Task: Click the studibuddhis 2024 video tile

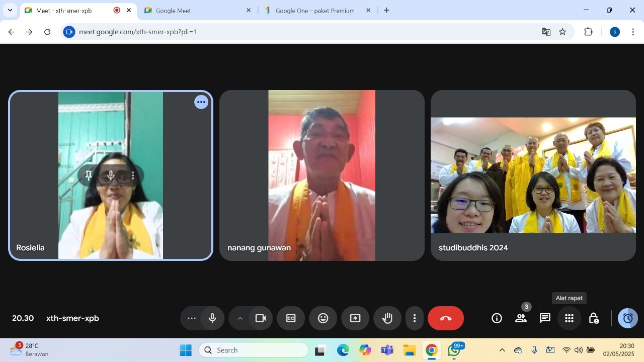Action: tap(533, 175)
